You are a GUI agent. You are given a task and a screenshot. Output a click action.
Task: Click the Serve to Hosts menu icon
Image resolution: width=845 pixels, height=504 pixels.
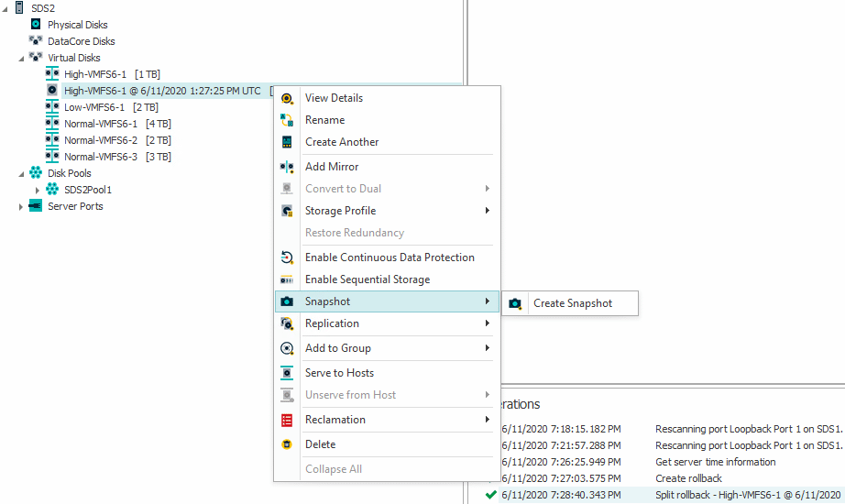point(287,373)
